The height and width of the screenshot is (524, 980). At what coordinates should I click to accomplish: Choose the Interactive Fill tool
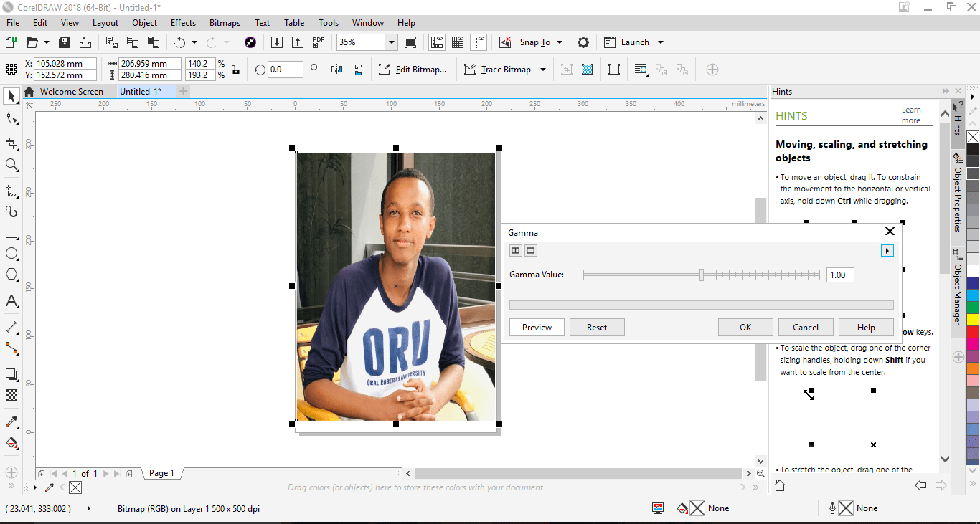tap(12, 442)
